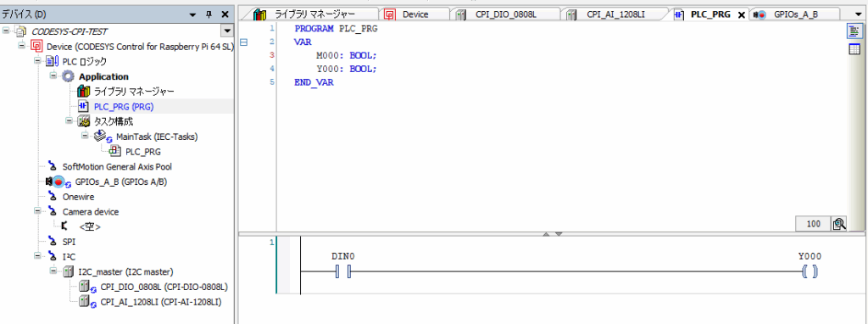Switch to textual declaration view icon
868x324 pixels.
coord(854,31)
